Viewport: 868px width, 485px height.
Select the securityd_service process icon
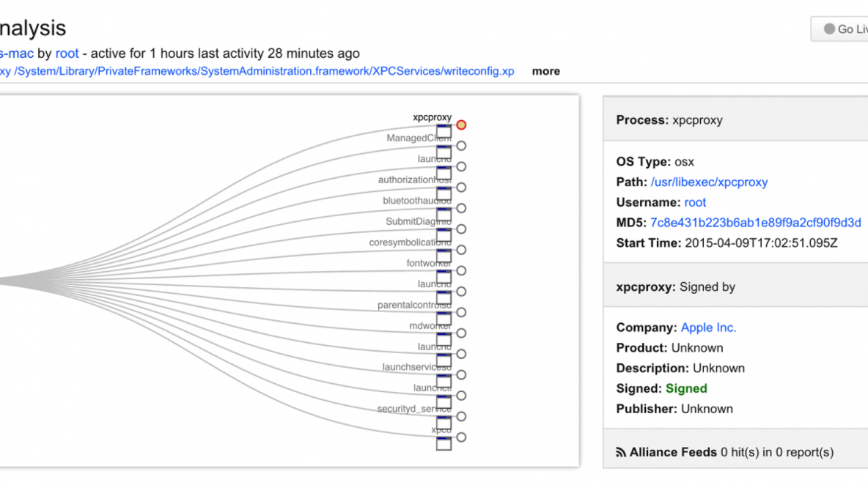pos(444,422)
